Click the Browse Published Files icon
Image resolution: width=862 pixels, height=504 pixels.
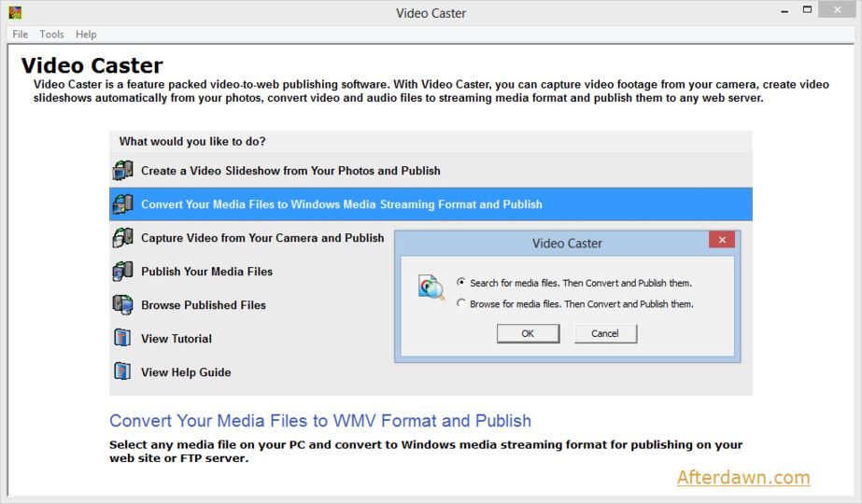coord(122,305)
